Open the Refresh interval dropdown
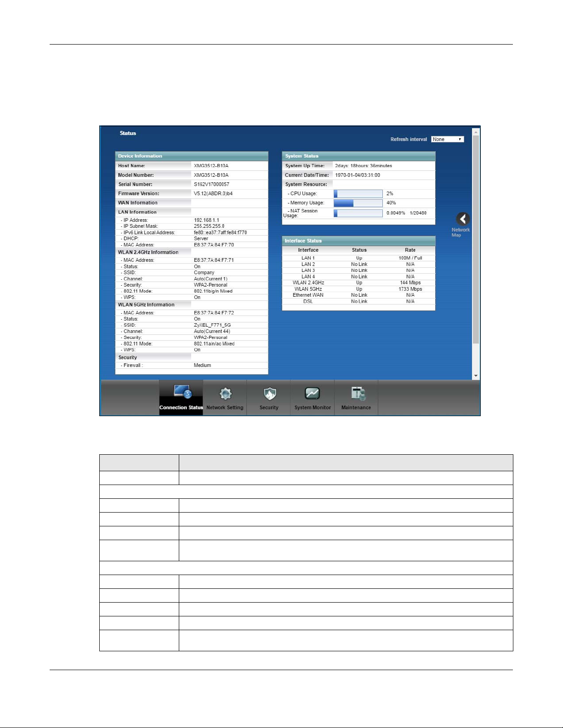The height and width of the screenshot is (728, 563). tap(447, 139)
